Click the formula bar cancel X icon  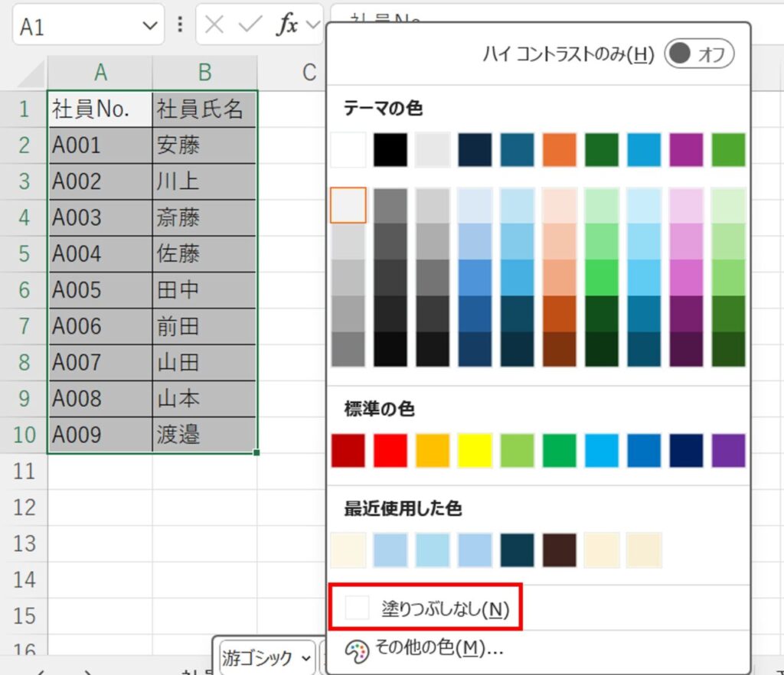(214, 24)
